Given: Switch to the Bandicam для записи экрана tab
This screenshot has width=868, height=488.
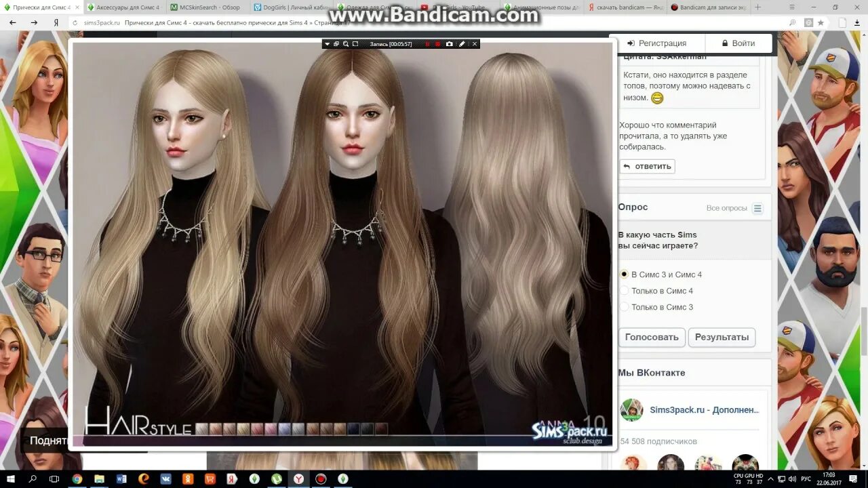Looking at the screenshot, I should pyautogui.click(x=707, y=7).
